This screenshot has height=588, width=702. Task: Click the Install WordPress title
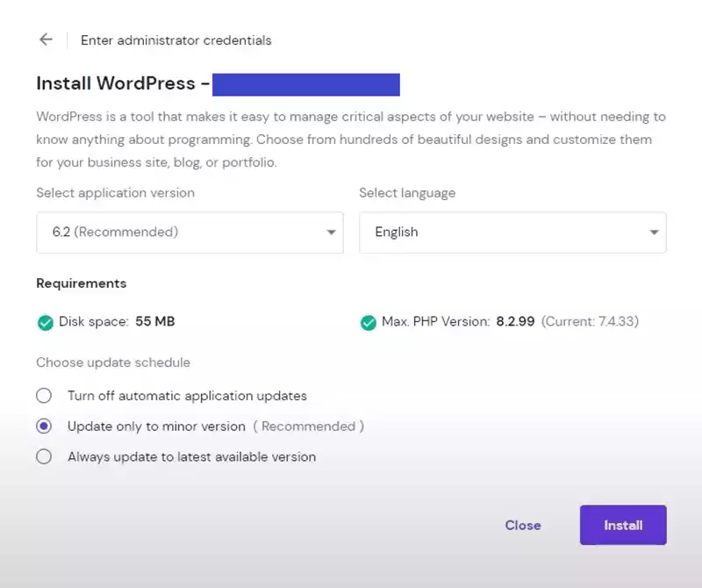click(x=121, y=83)
